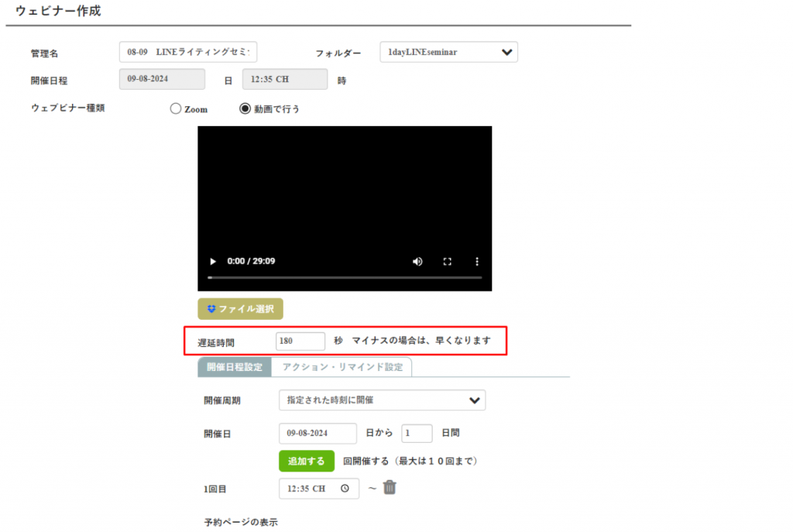Image resolution: width=793 pixels, height=532 pixels.
Task: Play the webinar video
Action: pos(213,262)
